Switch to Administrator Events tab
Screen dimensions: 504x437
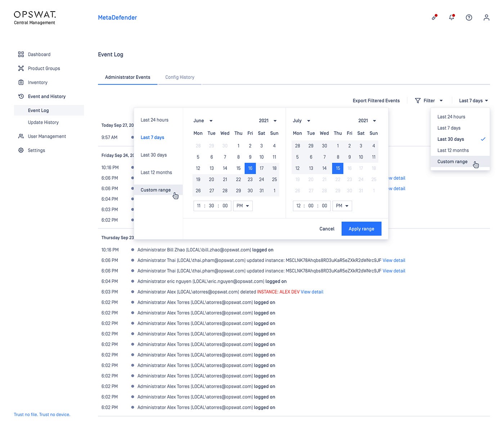pos(127,77)
